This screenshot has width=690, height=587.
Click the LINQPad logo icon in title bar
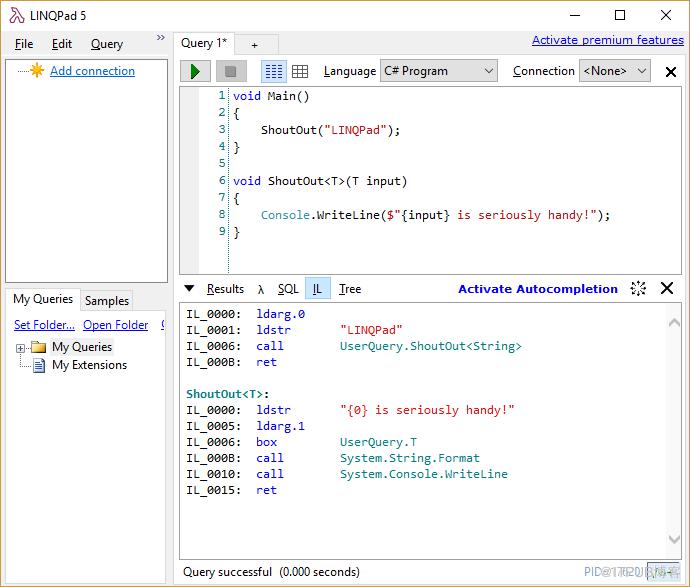point(17,15)
